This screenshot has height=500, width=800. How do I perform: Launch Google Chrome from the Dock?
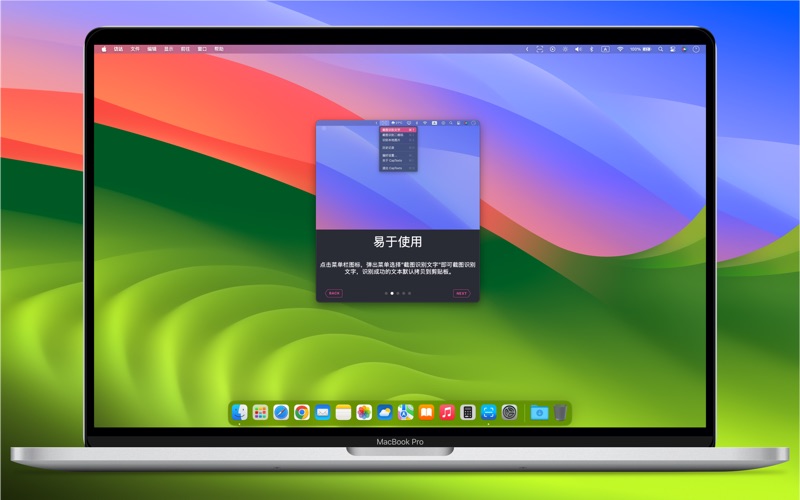point(302,412)
